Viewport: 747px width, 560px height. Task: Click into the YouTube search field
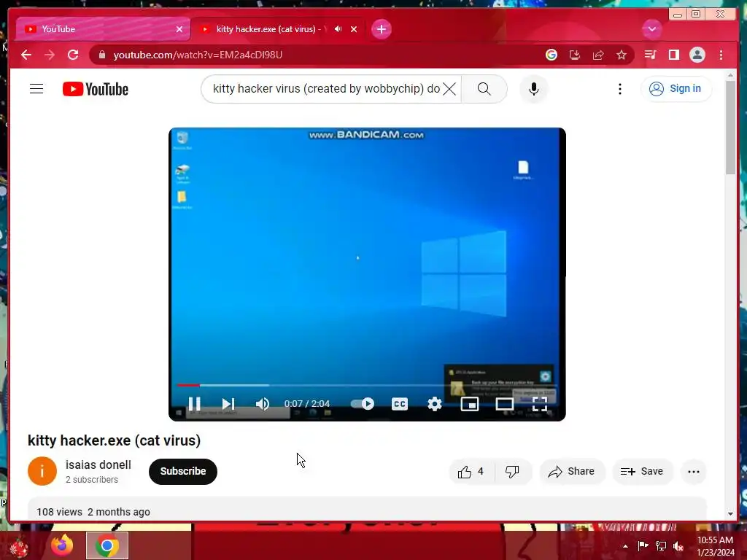click(x=326, y=89)
